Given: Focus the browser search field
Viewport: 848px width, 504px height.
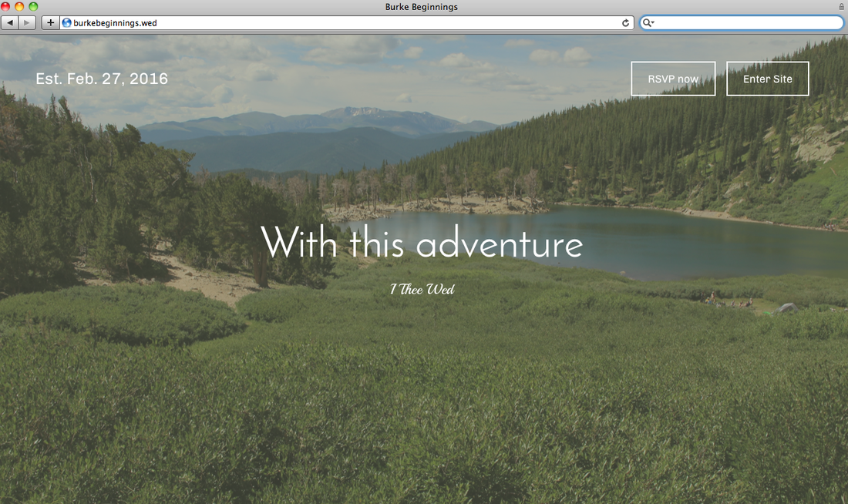Looking at the screenshot, I should click(742, 22).
